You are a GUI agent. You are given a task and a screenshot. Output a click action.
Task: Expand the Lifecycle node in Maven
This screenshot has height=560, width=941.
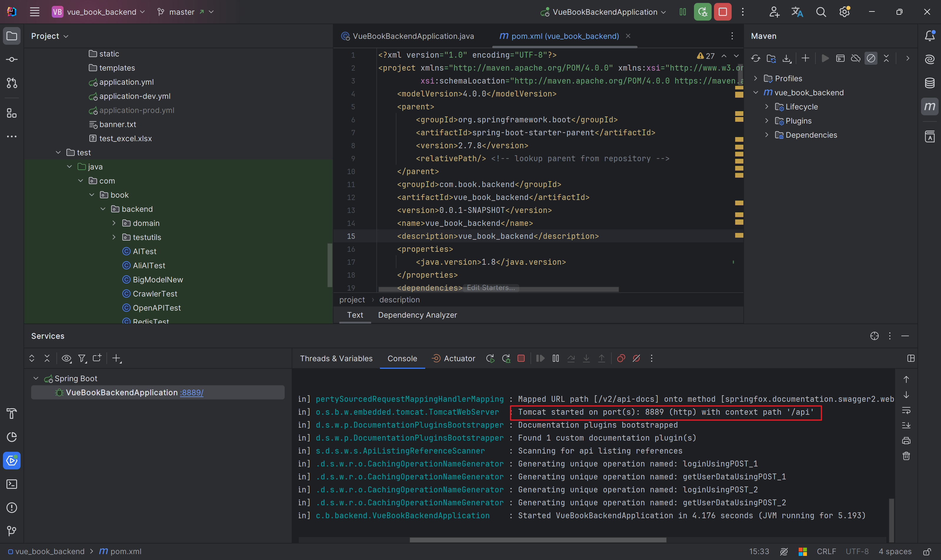click(x=766, y=107)
